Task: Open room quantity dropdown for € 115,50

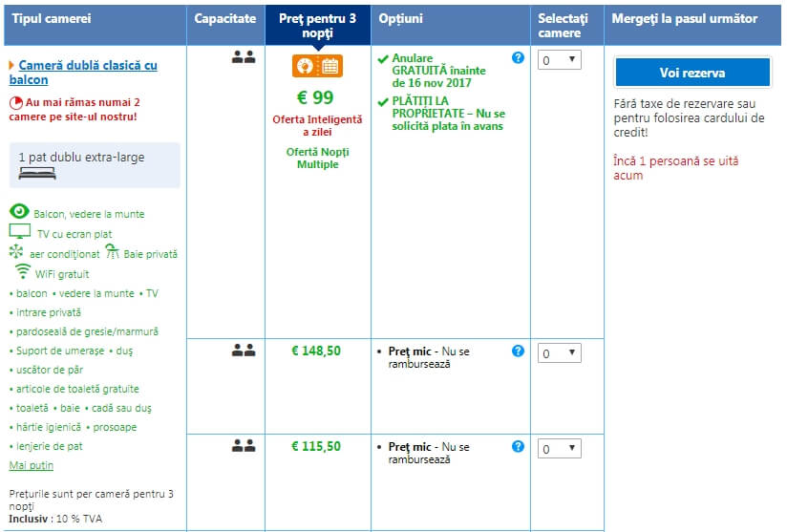Action: pos(559,449)
